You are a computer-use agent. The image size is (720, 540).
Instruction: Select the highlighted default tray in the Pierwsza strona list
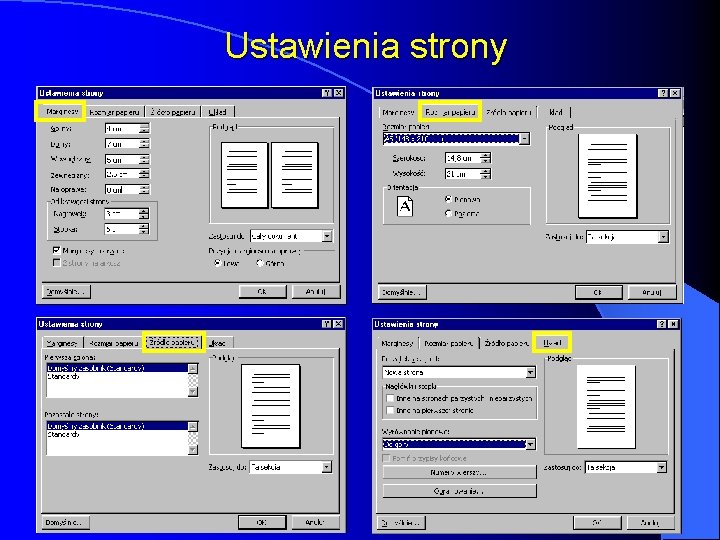[x=117, y=368]
